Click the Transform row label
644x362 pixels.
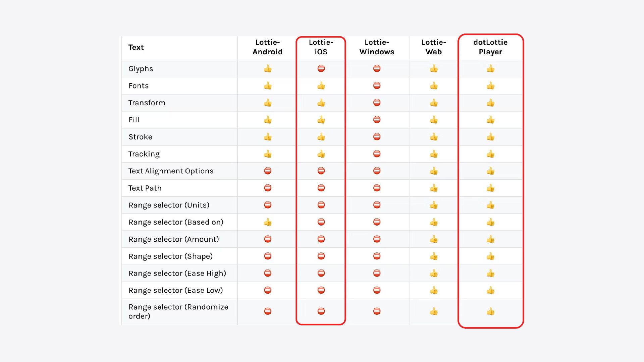[x=147, y=103]
